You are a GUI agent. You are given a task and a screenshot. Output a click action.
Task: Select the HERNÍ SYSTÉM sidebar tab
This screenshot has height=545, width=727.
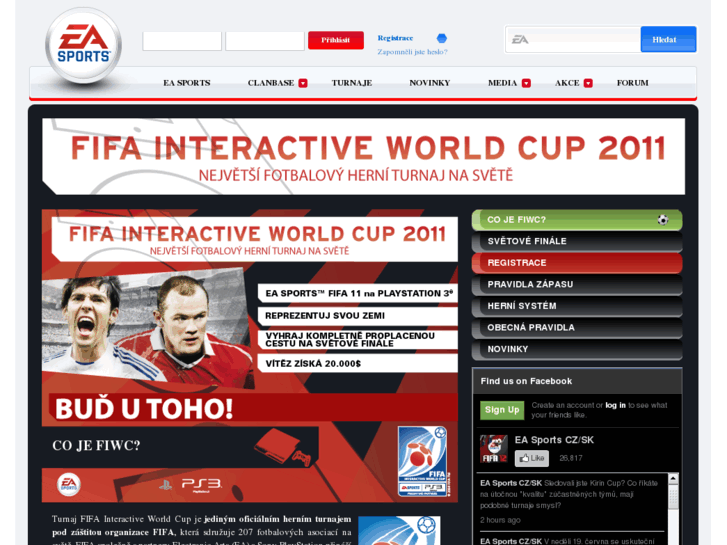577,306
